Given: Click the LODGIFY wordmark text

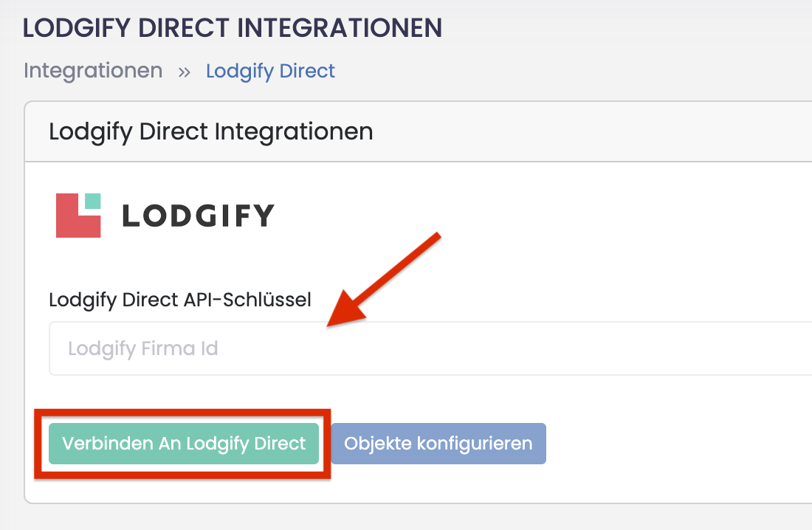Looking at the screenshot, I should click(x=198, y=216).
